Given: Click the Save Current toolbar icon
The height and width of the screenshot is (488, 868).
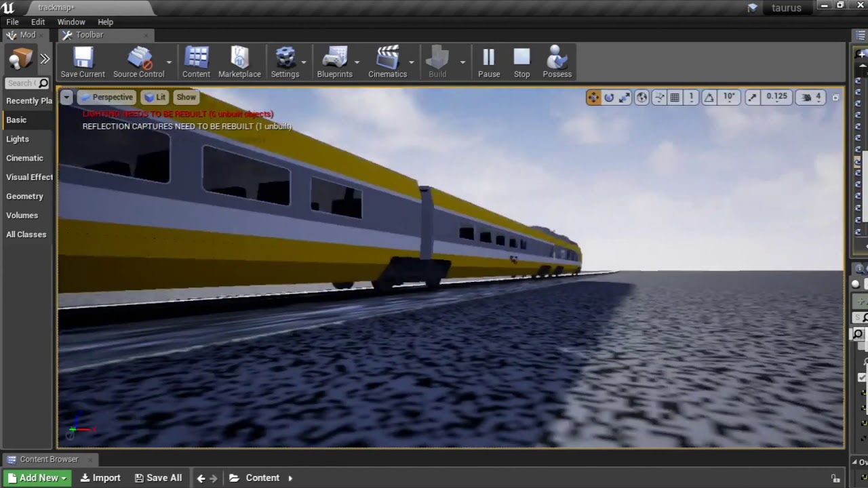Looking at the screenshot, I should pos(83,62).
